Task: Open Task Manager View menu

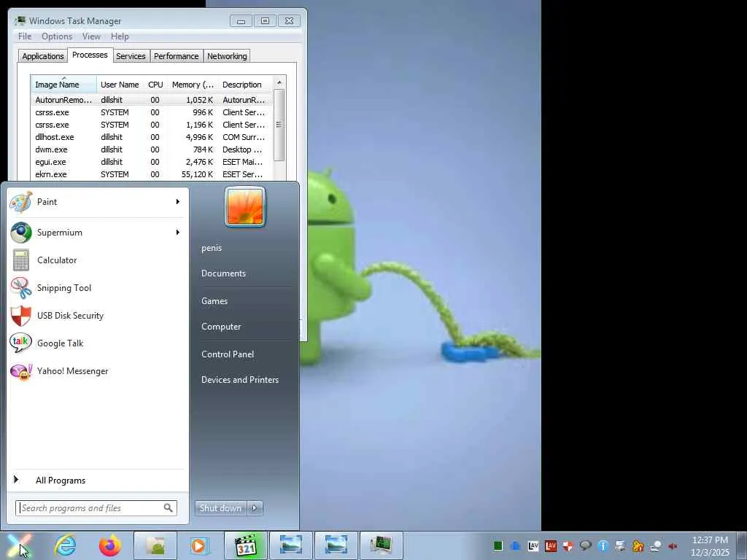Action: coord(91,36)
